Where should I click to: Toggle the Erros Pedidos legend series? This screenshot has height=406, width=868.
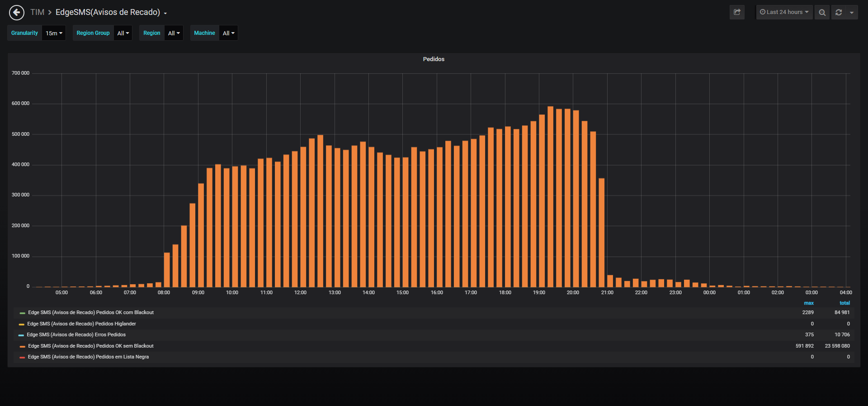76,334
